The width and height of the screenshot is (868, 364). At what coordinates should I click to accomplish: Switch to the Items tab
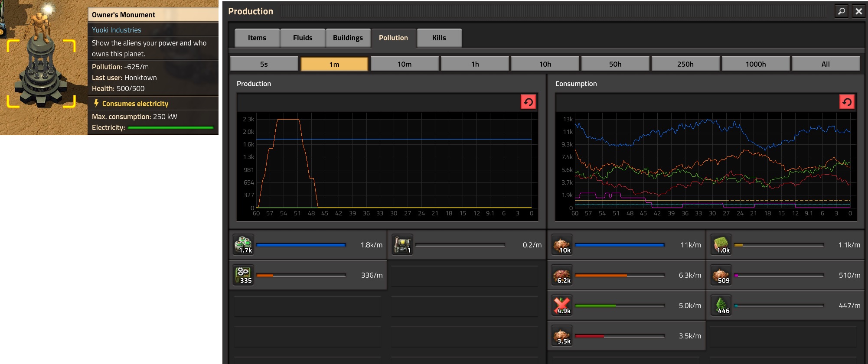[257, 38]
